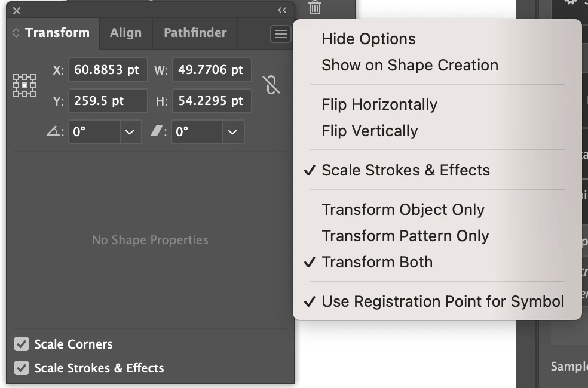The height and width of the screenshot is (388, 588).
Task: Open the Transform panel hamburger menu
Action: (280, 34)
